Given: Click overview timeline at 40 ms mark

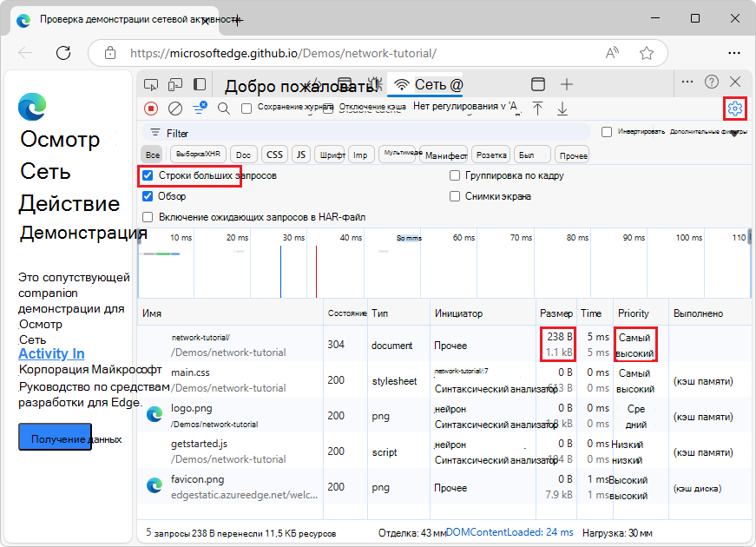Looking at the screenshot, I should click(351, 237).
